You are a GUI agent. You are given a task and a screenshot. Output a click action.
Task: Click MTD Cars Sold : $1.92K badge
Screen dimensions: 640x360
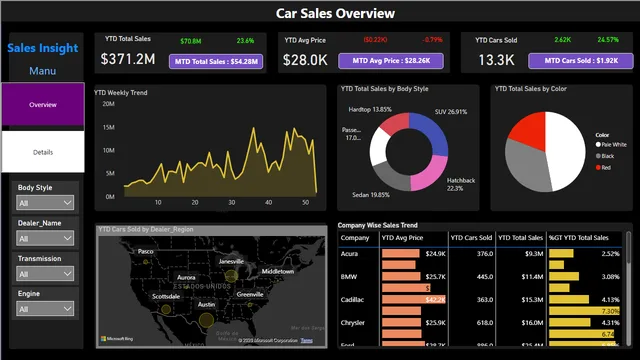click(x=581, y=61)
